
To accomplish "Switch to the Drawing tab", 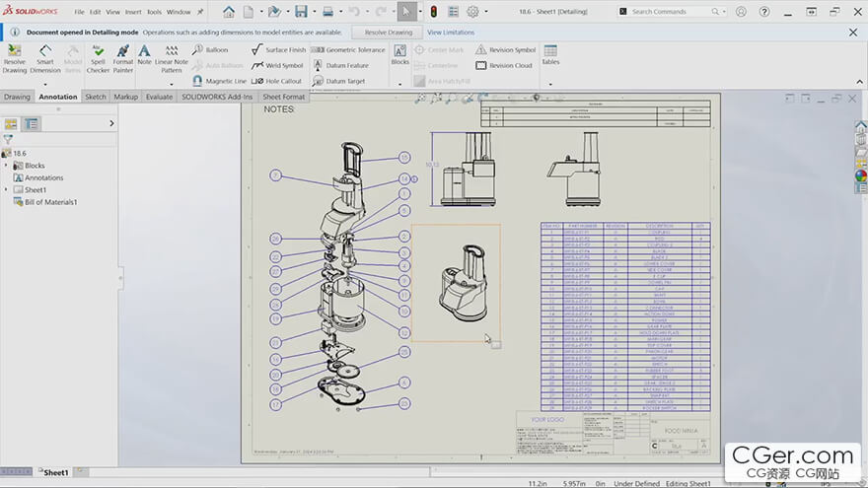I will click(17, 97).
